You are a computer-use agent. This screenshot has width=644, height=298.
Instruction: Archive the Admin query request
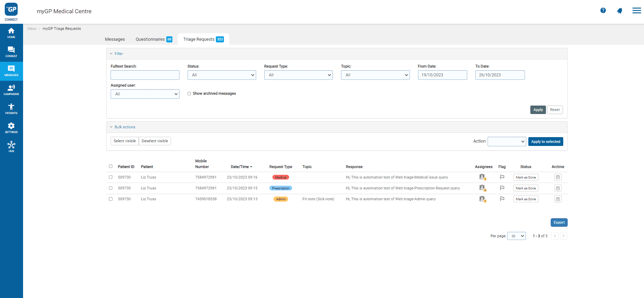tap(558, 199)
